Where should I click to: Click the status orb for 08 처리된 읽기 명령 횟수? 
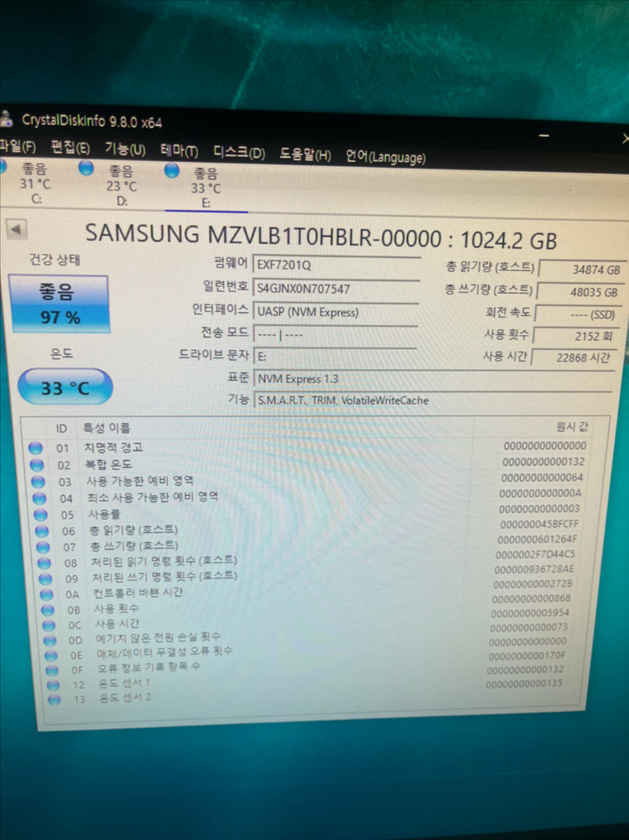[44, 563]
